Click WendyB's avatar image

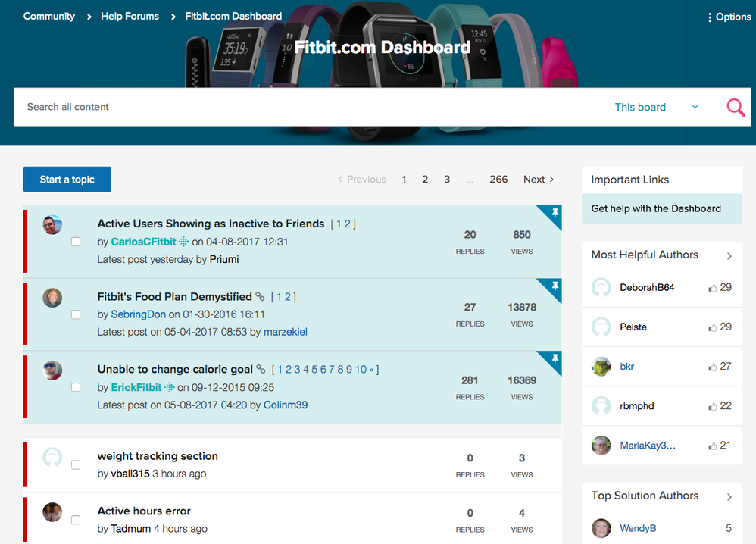click(x=601, y=529)
